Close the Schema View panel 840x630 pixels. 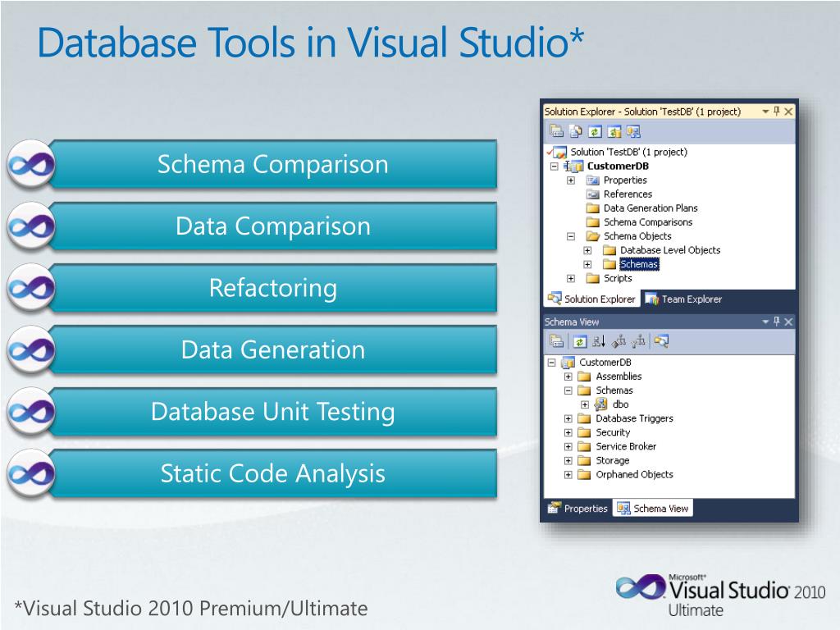[x=788, y=322]
